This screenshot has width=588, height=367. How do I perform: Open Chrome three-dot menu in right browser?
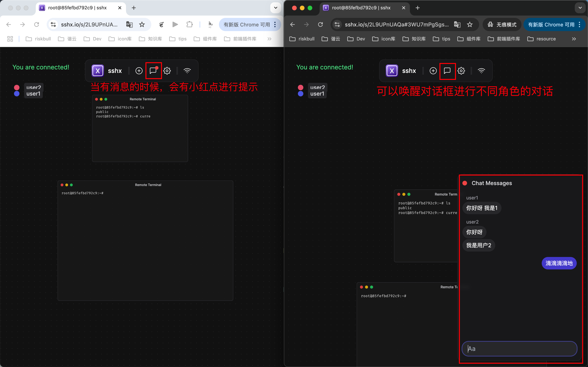[x=579, y=24]
